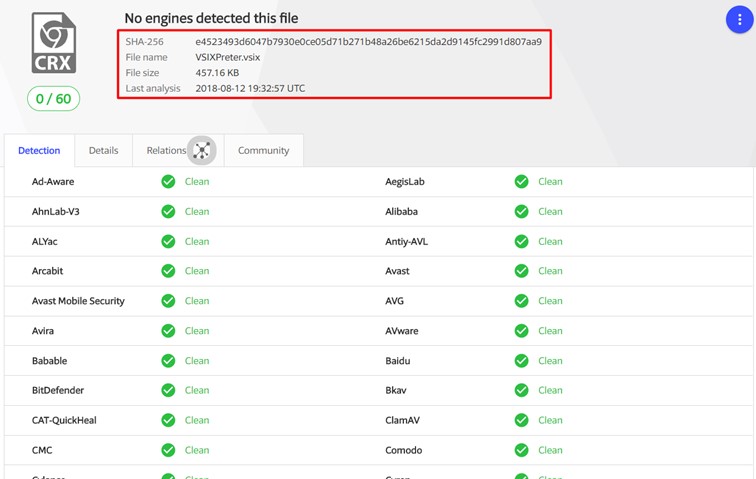The image size is (756, 479).
Task: Click the green check icon for Avast
Action: pos(521,271)
